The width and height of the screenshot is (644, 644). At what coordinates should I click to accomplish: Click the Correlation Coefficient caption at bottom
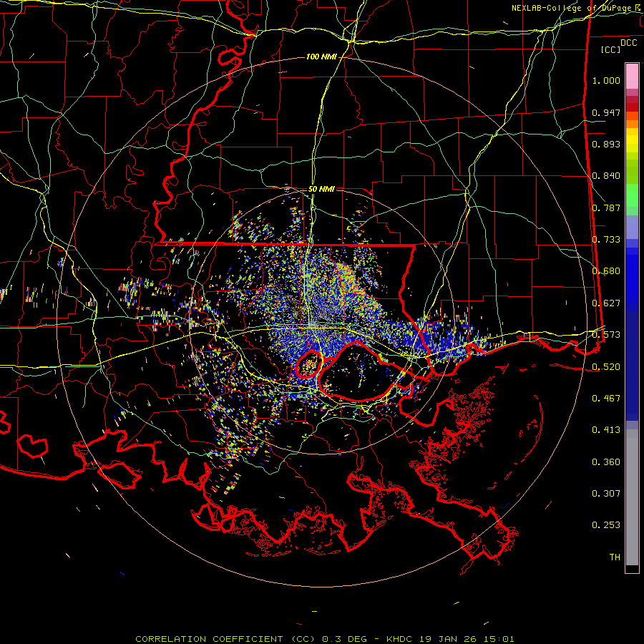(x=324, y=639)
